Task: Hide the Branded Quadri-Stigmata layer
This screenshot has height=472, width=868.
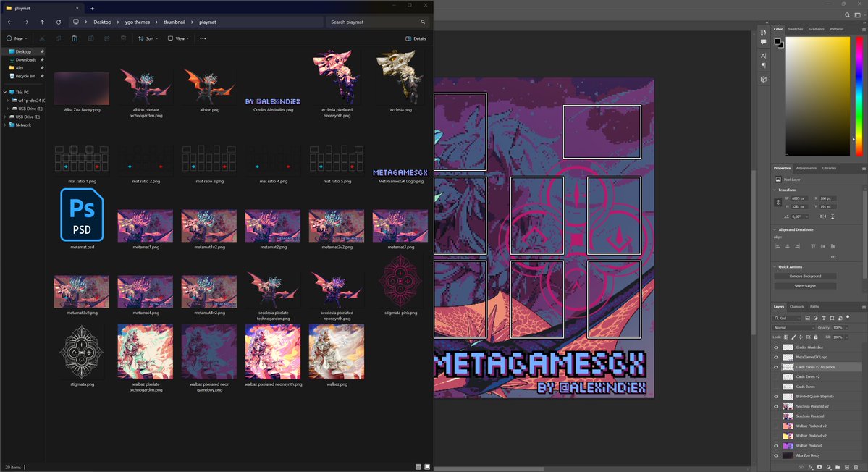Action: coord(775,396)
